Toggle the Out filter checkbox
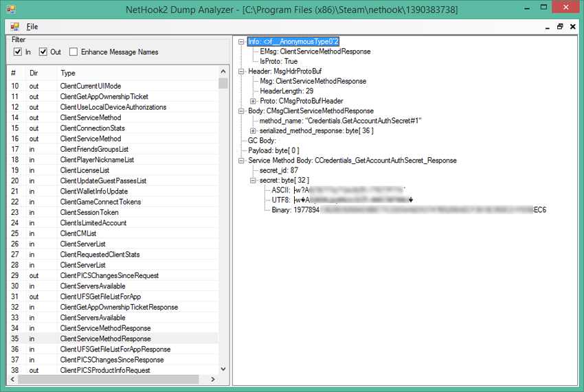Screen dimensions: 584x392 [43, 51]
